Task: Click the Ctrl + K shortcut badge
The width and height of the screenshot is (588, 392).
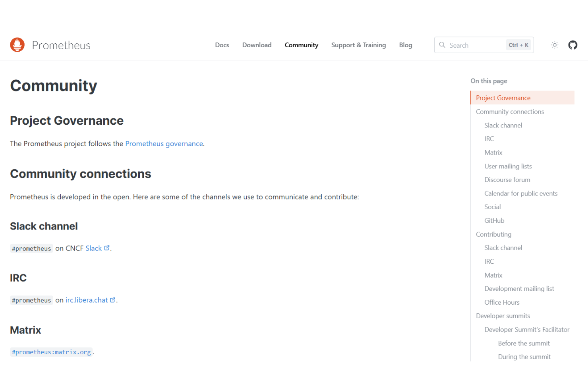Action: [518, 45]
